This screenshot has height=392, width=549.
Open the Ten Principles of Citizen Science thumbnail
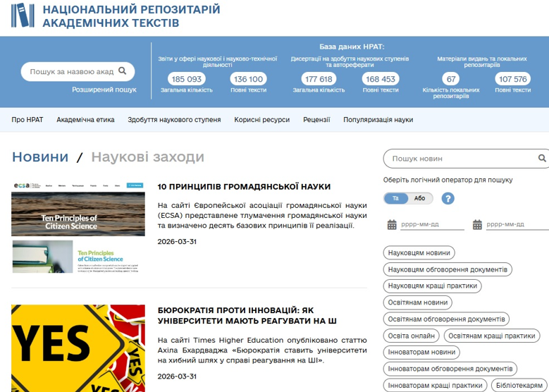pyautogui.click(x=78, y=227)
